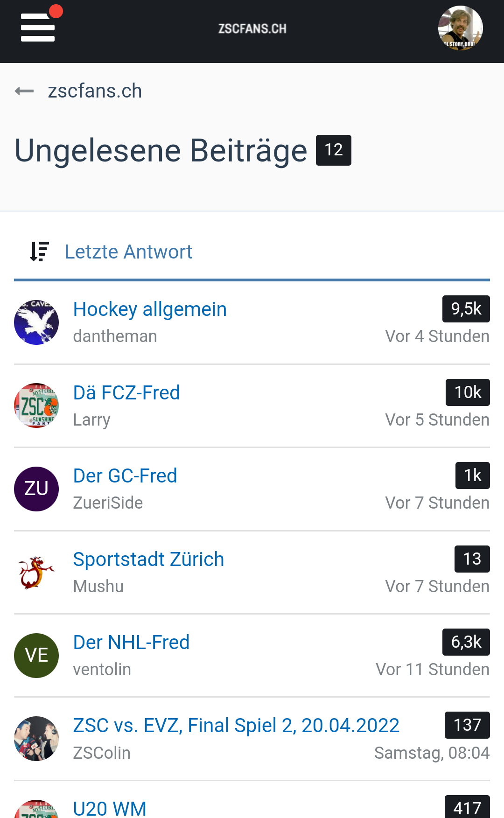The width and height of the screenshot is (504, 818).
Task: Open ZSC vs. EVZ Final Spiel 2 thread
Action: click(236, 725)
